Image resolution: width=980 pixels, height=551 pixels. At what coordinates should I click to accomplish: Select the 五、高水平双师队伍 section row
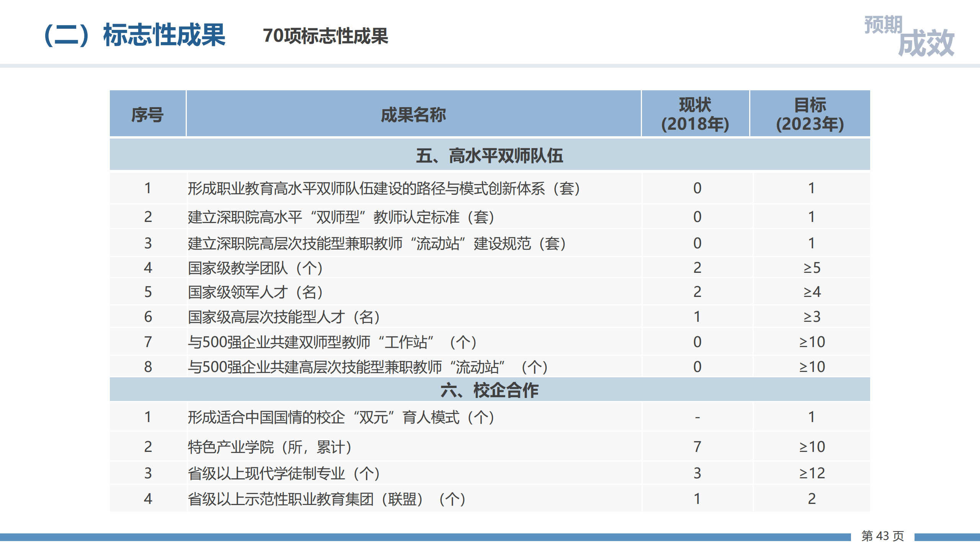(489, 155)
